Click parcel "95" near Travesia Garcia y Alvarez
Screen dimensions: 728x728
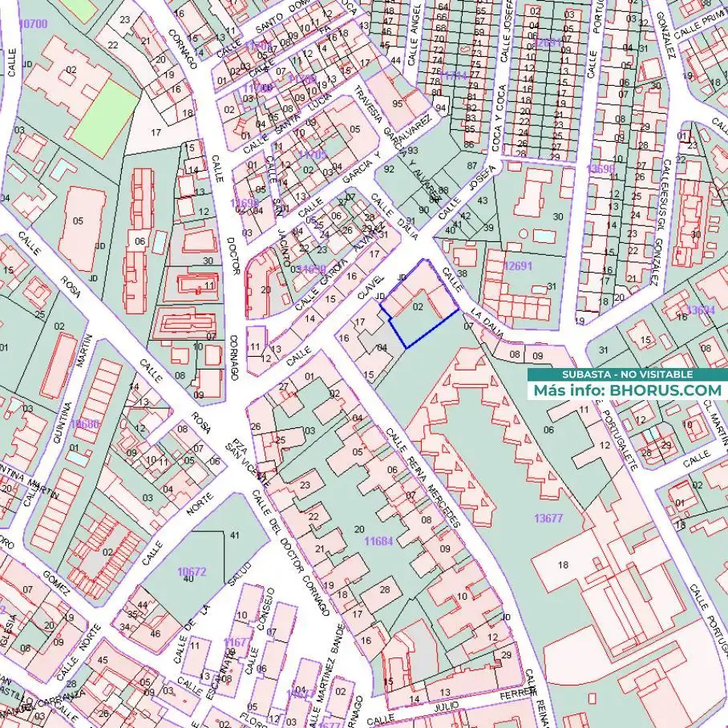pyautogui.click(x=397, y=103)
